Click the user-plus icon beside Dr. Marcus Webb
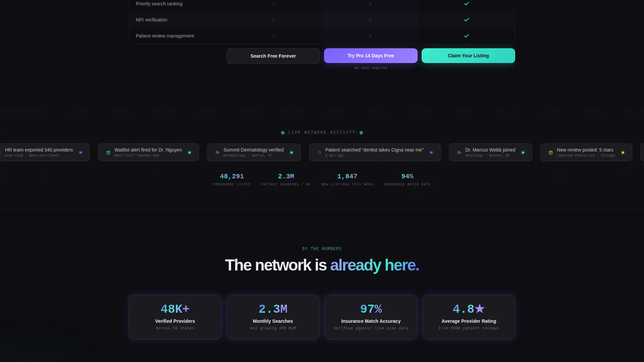Image resolution: width=644 pixels, height=362 pixels. point(459,153)
